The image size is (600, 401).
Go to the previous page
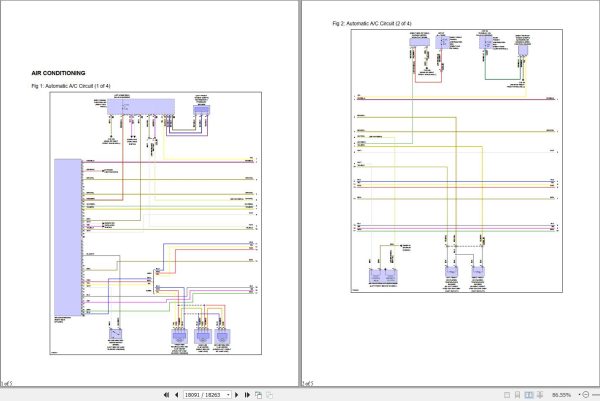click(175, 395)
